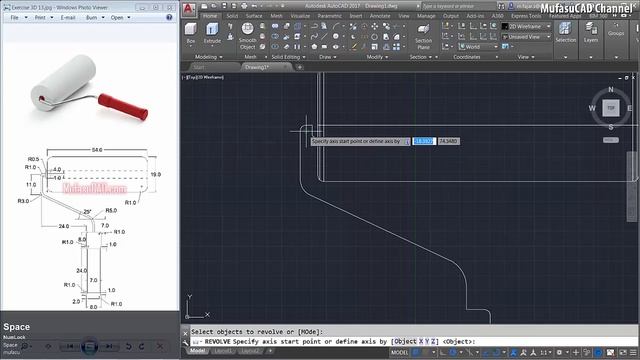This screenshot has width=640, height=360.
Task: Click the Open file icon in quick access toolbar
Action: coord(214,6)
